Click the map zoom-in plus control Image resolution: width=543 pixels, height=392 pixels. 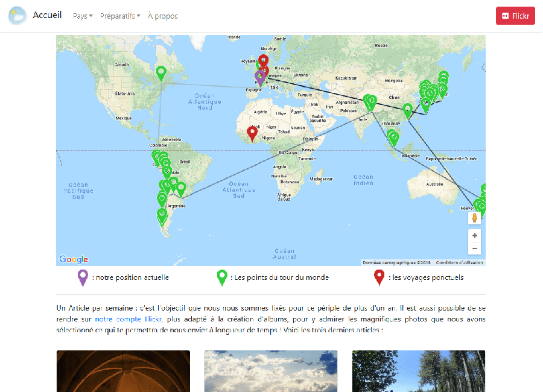click(475, 235)
